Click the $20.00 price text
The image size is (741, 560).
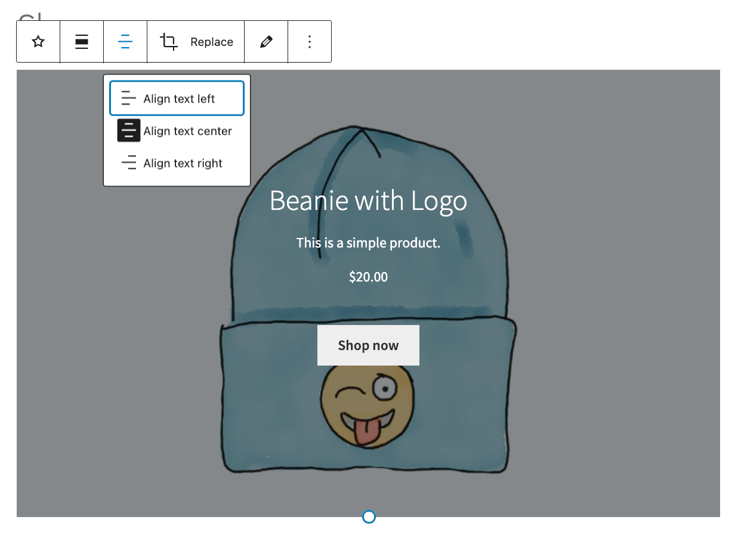coord(368,277)
